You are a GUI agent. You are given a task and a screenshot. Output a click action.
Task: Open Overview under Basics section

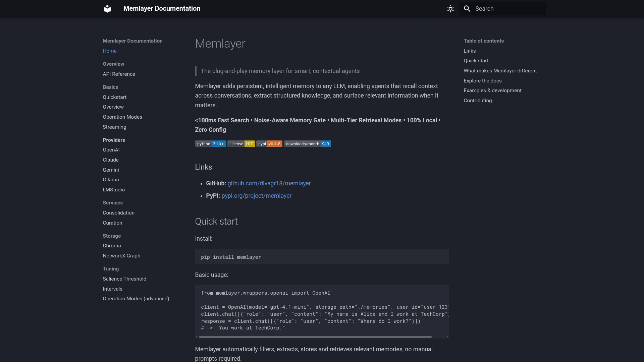[113, 107]
